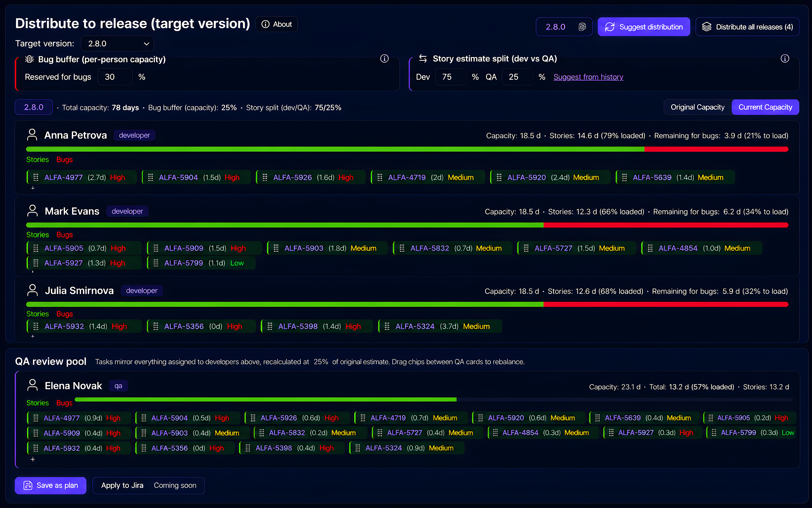
Task: Open ALFA-5799 link in Elena's QA pool
Action: click(738, 433)
